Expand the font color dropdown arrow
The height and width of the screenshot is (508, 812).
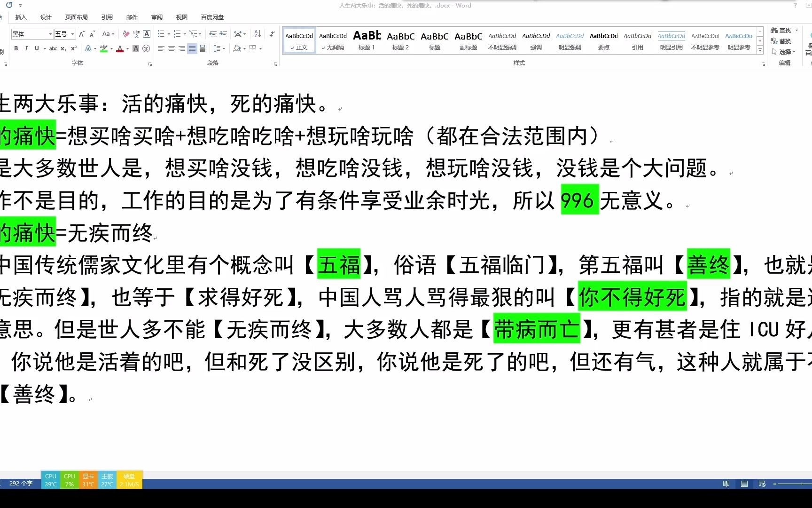coord(127,48)
